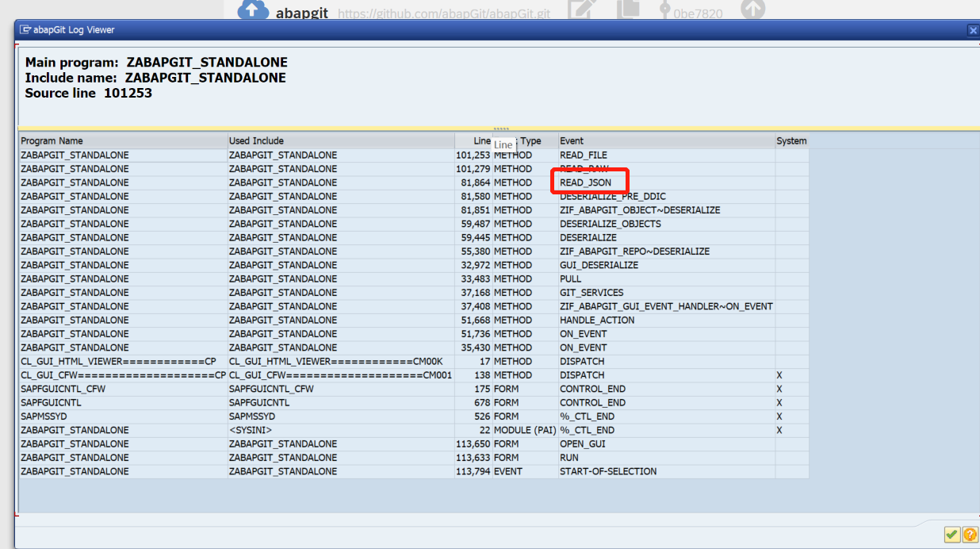Click the Line column header

[x=480, y=140]
